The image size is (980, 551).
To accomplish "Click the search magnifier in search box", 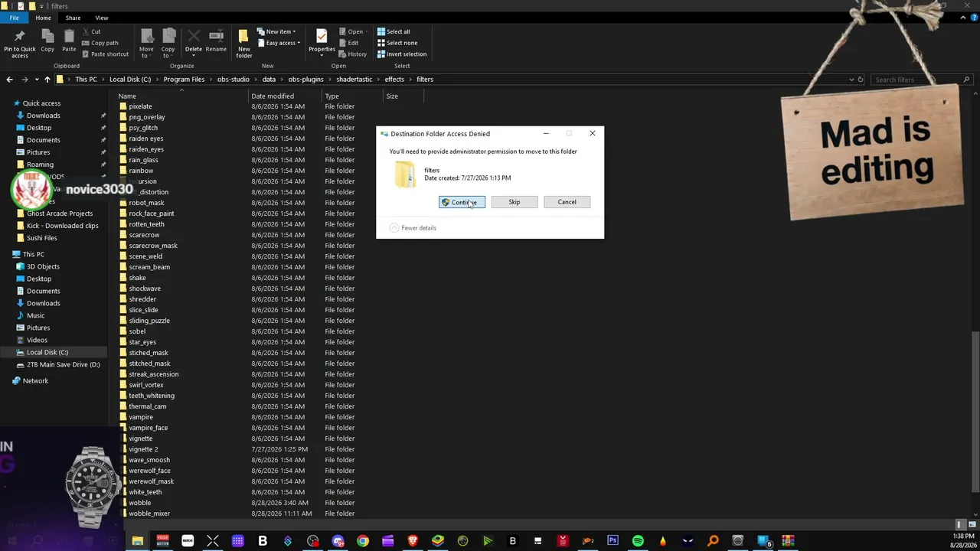I will [967, 80].
